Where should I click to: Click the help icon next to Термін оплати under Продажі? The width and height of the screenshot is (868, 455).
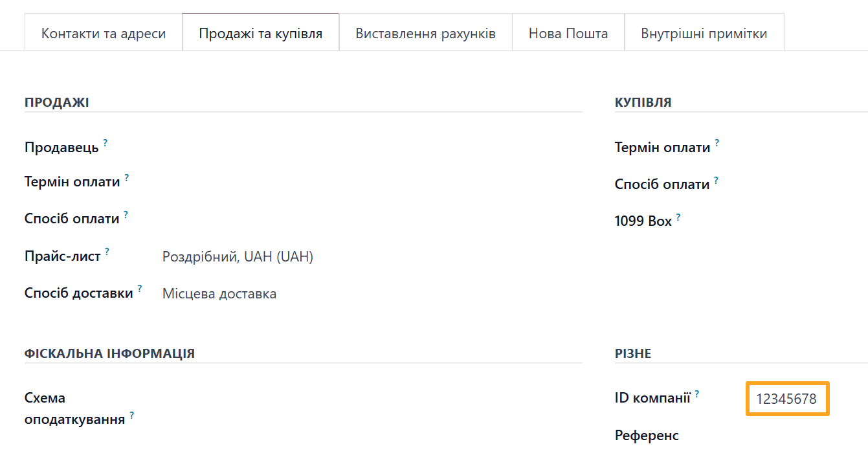[127, 177]
